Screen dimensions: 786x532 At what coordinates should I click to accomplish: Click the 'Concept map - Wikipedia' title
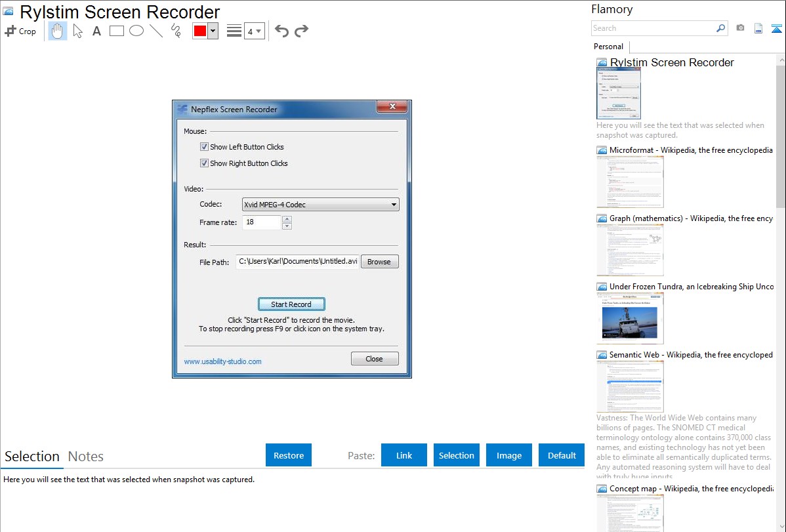coord(691,489)
